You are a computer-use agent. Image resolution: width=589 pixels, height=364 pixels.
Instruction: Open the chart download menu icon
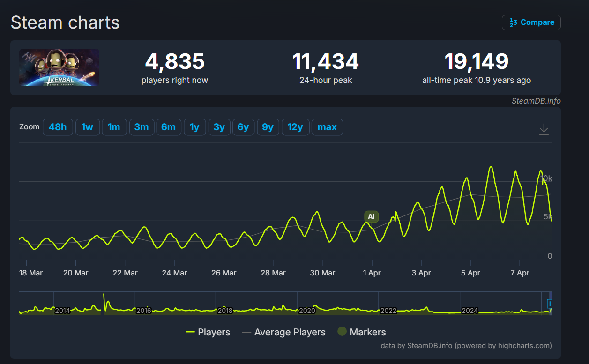coord(544,129)
